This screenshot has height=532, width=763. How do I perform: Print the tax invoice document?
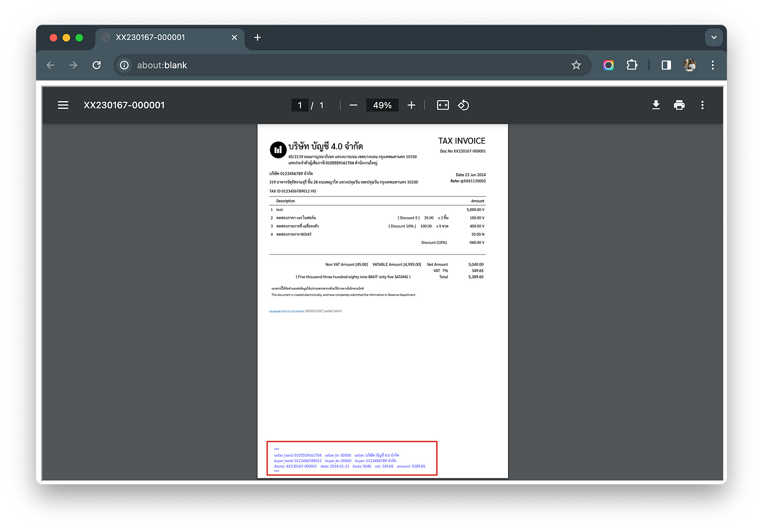[x=679, y=105]
